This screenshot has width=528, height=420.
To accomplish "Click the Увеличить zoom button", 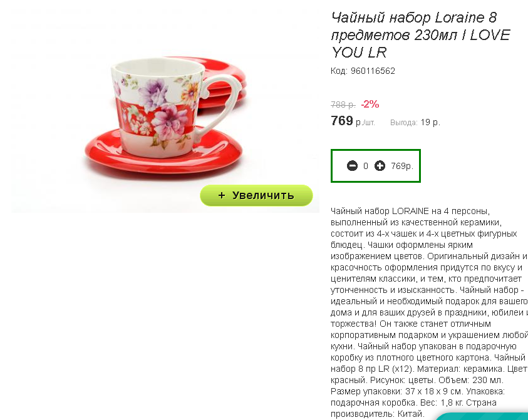I will (256, 195).
